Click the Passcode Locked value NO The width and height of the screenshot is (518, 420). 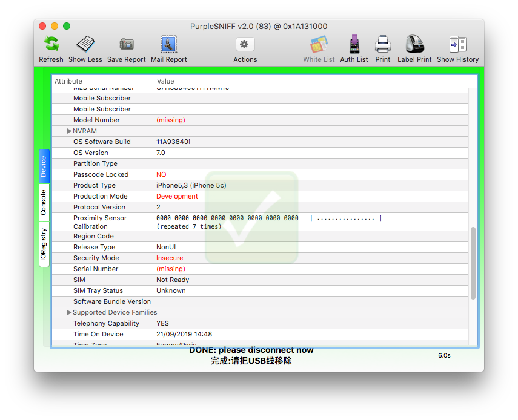tap(161, 174)
